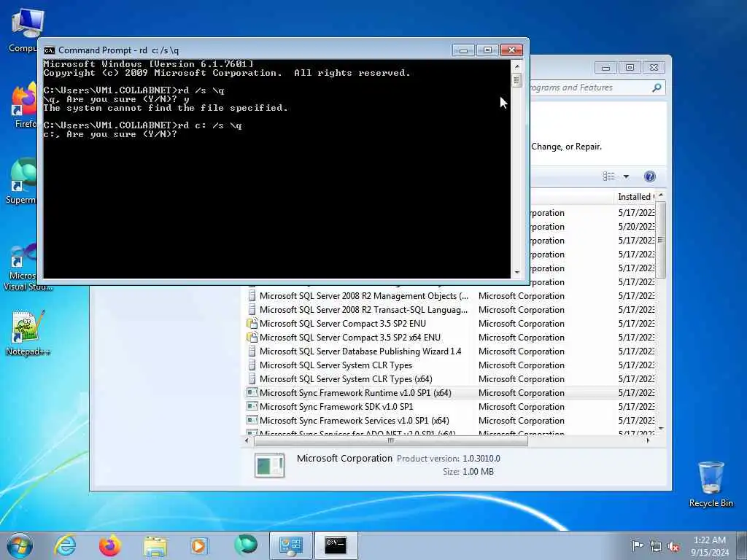The height and width of the screenshot is (560, 747).
Task: Open Action Center flag in system tray
Action: pyautogui.click(x=637, y=545)
